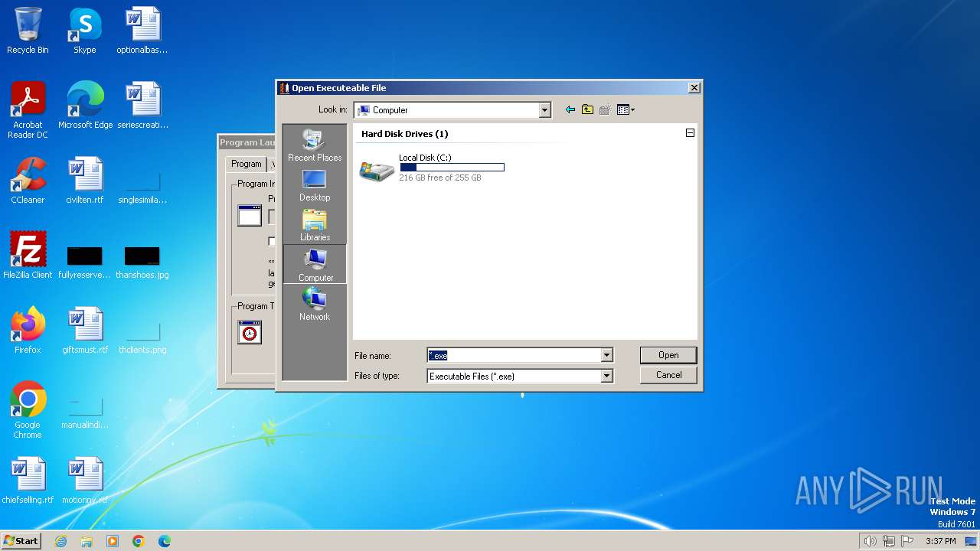Open the Recycle Bin desktop icon
980x551 pixels.
28,31
